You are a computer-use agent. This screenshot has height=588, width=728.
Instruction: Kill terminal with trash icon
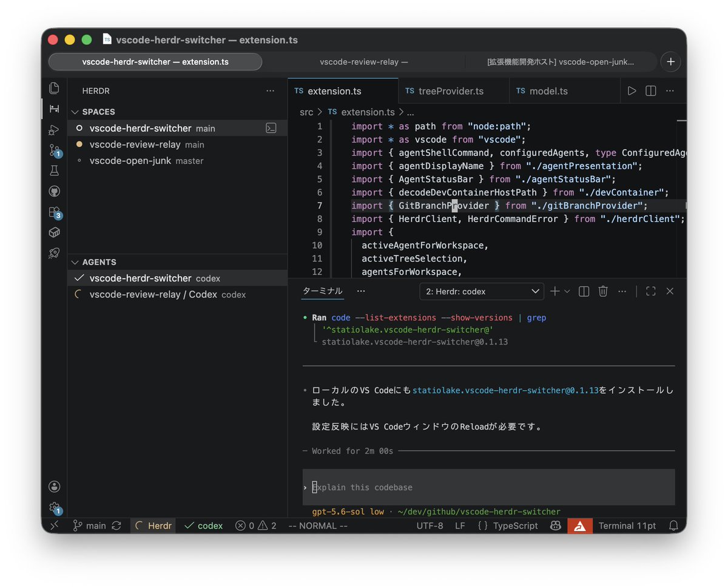point(603,291)
